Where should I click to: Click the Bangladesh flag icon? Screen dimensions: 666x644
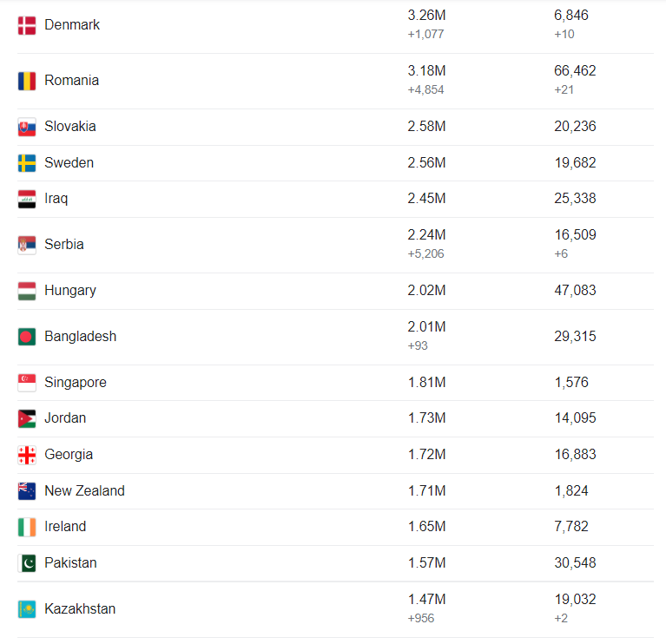pyautogui.click(x=27, y=337)
